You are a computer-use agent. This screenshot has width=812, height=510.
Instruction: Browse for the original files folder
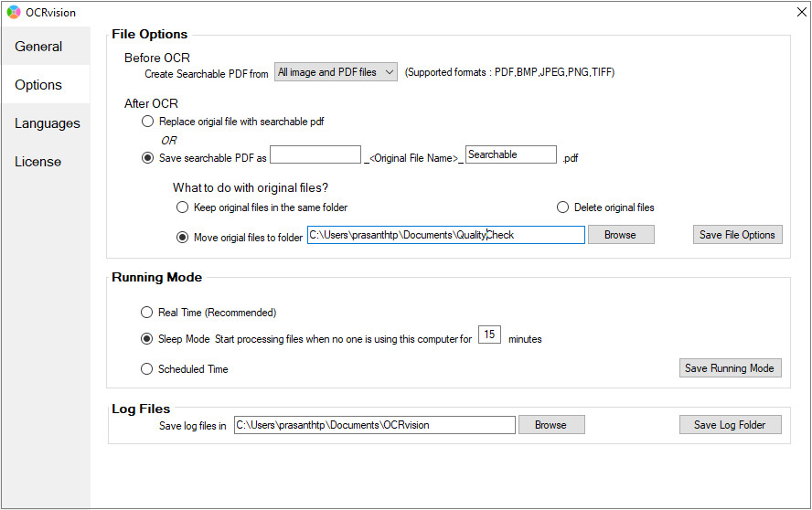click(x=620, y=235)
